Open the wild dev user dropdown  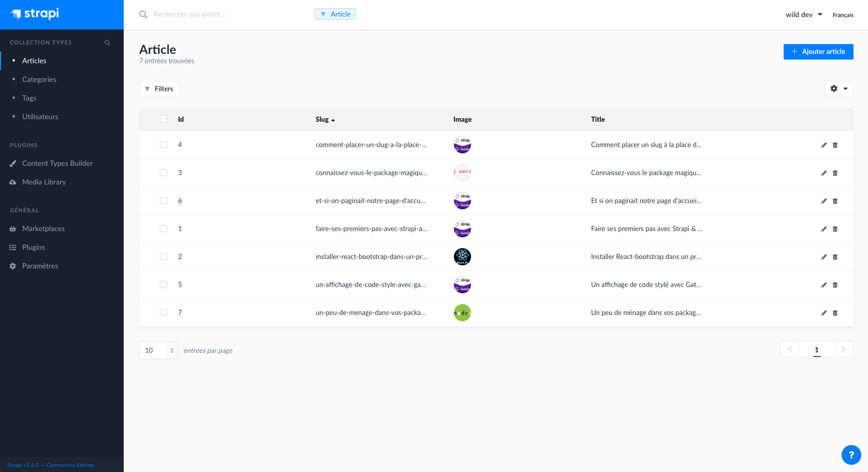pyautogui.click(x=804, y=15)
